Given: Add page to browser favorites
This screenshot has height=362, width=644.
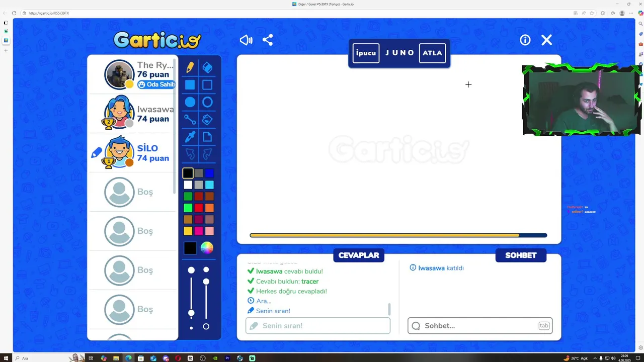Looking at the screenshot, I should click(592, 13).
